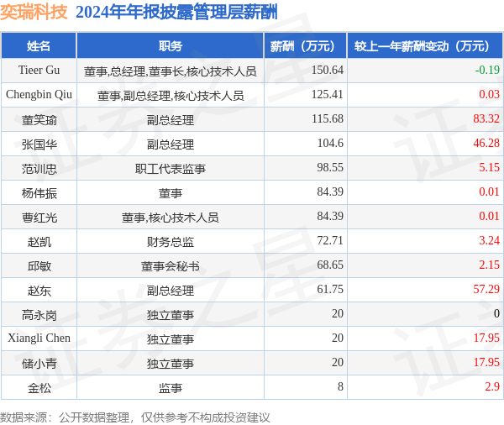Click 高永岗's change value 0
The height and width of the screenshot is (425, 504).
(496, 314)
